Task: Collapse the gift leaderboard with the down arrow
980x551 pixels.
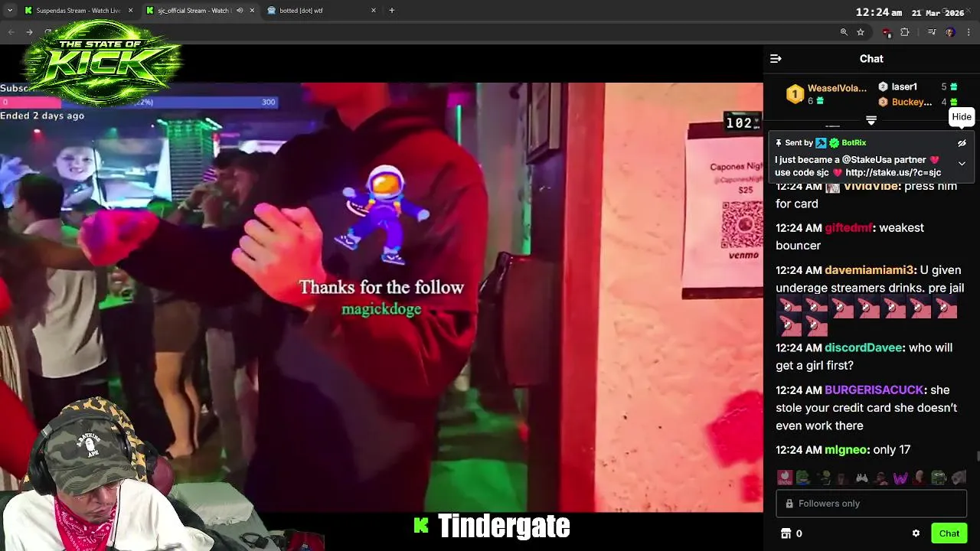Action: [871, 120]
